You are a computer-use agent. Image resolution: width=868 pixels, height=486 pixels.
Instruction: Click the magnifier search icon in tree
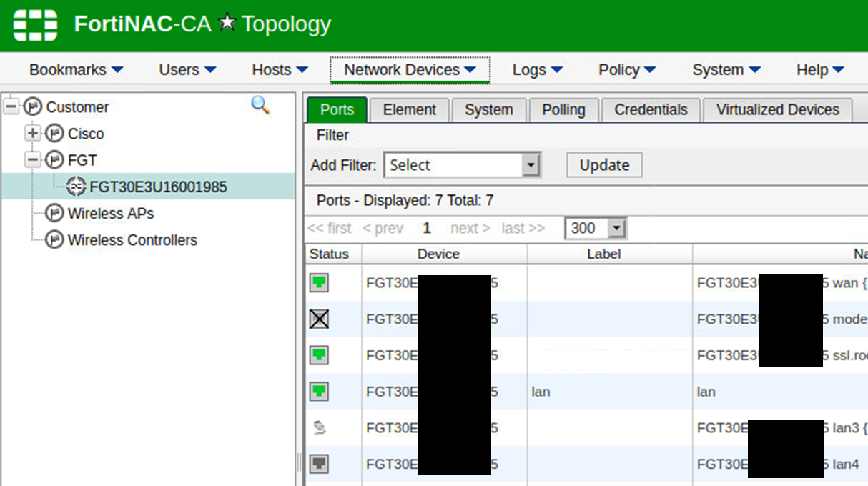(260, 106)
